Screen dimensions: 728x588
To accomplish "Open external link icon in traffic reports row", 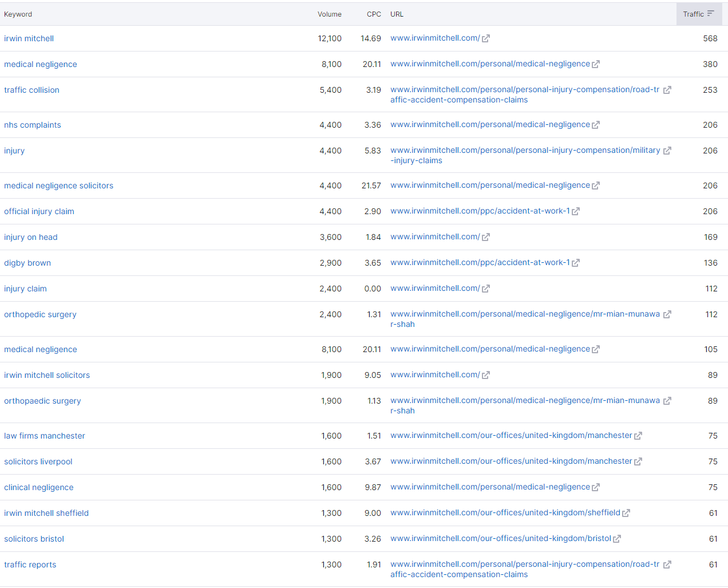I will pos(667,565).
